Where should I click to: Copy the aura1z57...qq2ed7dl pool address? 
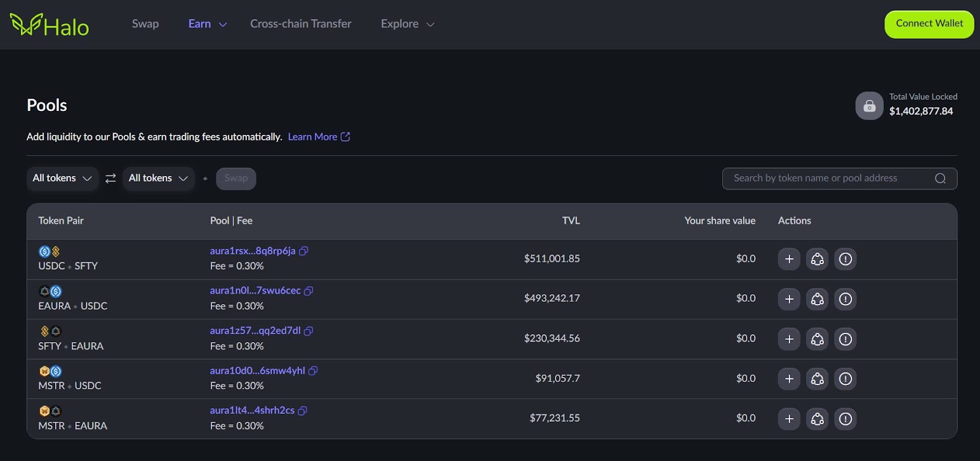point(309,331)
